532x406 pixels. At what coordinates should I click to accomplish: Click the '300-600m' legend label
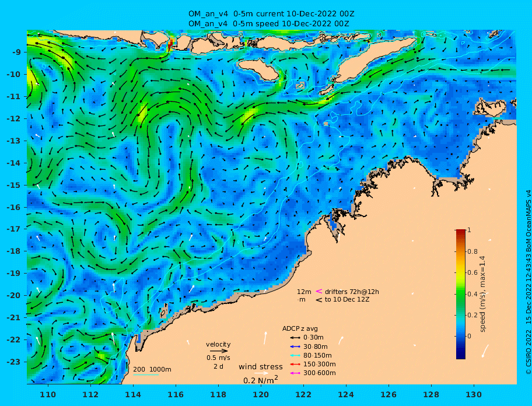320,373
